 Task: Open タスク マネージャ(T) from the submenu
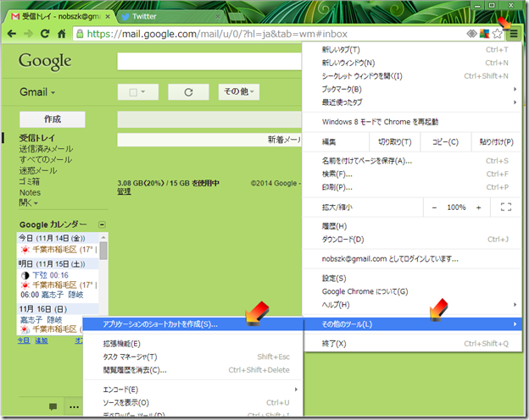coord(193,356)
